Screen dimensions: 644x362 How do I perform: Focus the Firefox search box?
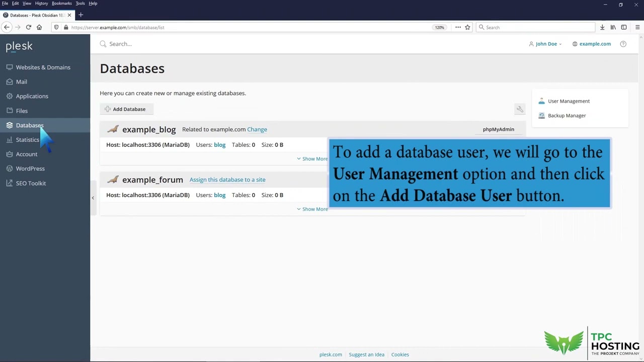click(x=535, y=27)
